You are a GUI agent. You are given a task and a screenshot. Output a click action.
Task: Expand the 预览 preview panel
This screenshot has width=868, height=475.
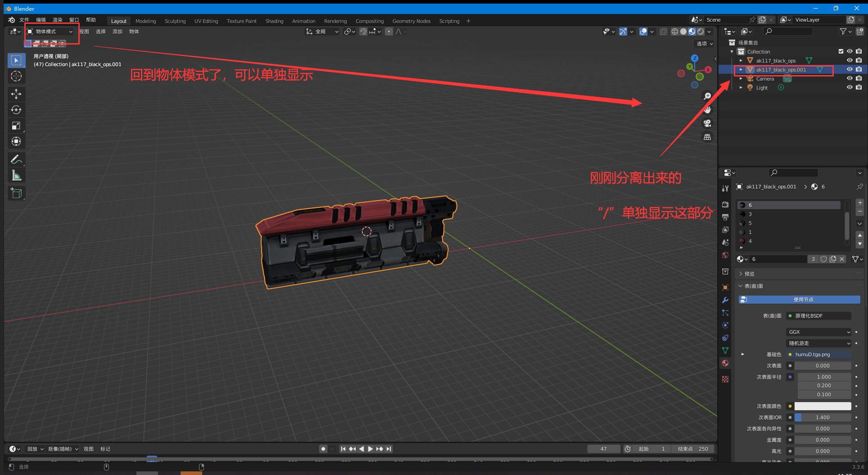[750, 273]
